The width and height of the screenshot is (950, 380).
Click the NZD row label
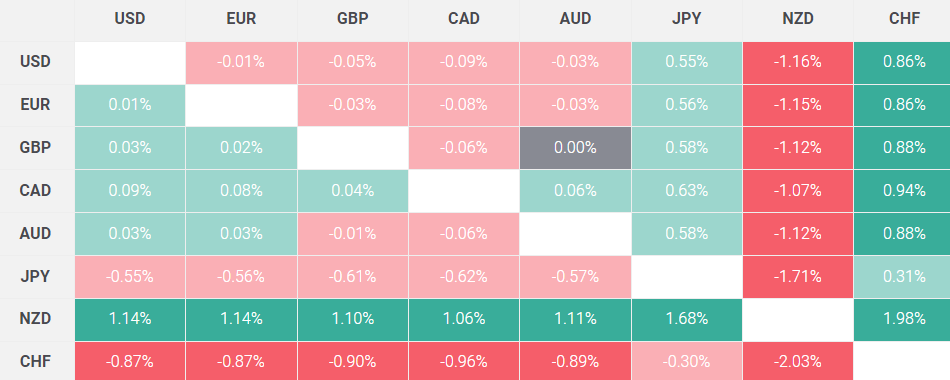[35, 319]
